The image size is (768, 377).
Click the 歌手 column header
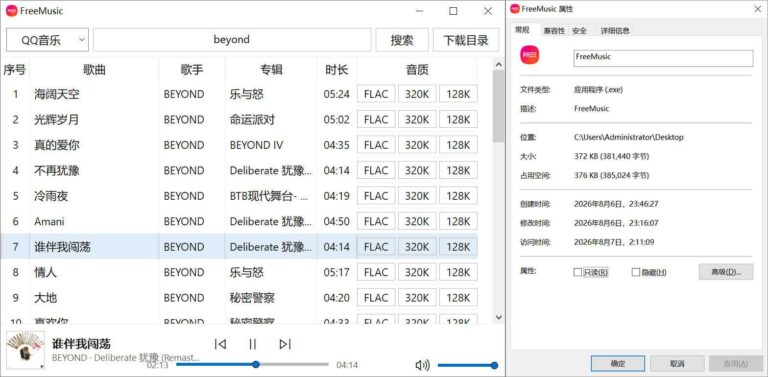192,70
